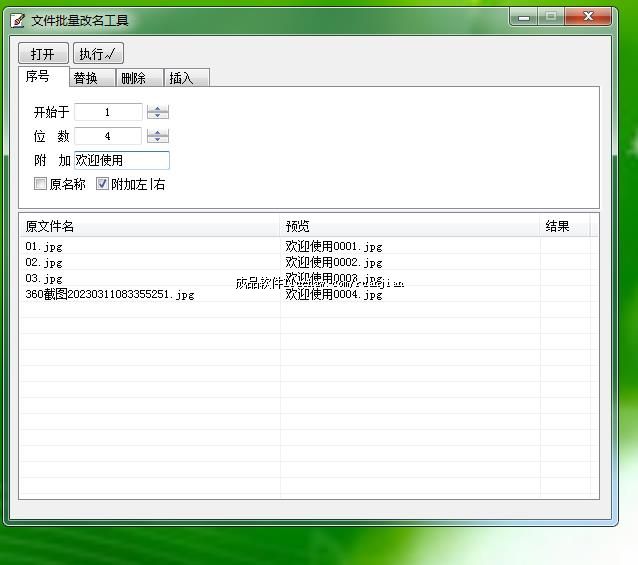Increase the 位数 value with up arrow

[157, 132]
